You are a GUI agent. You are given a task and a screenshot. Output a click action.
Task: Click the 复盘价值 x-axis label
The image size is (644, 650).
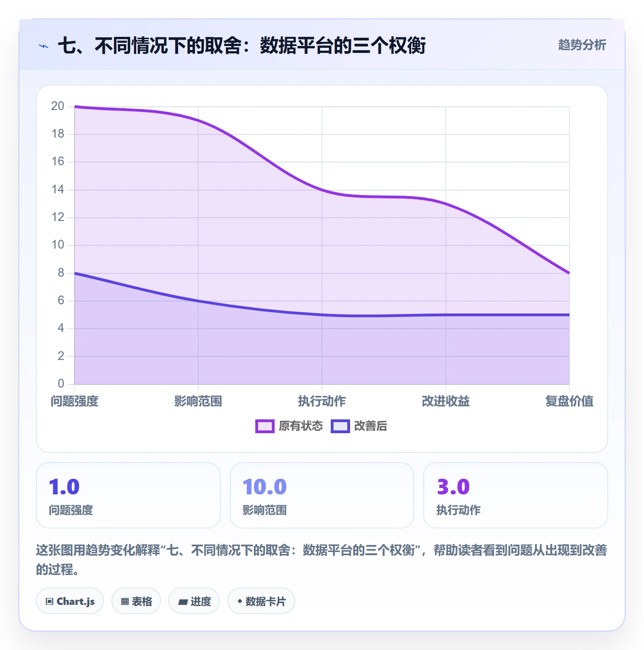point(569,401)
